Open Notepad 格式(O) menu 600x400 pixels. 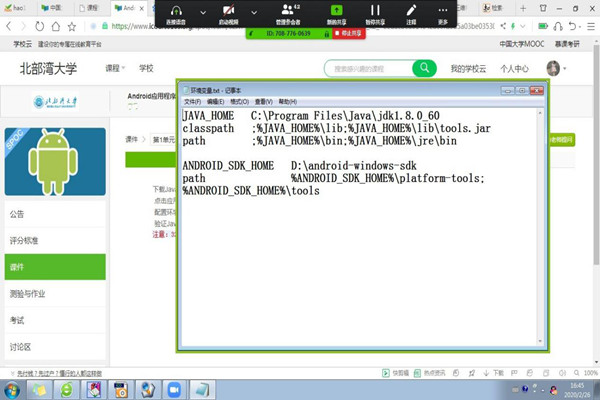[x=239, y=102]
